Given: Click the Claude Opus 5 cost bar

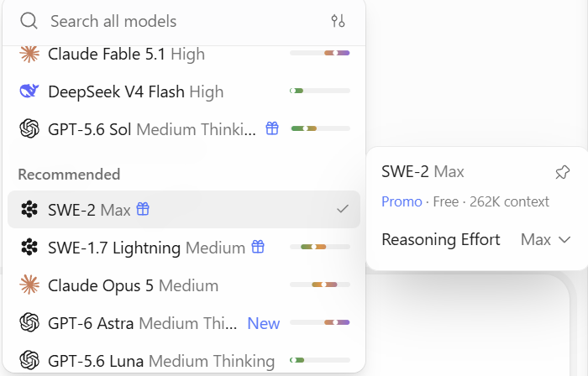Looking at the screenshot, I should pos(320,285).
